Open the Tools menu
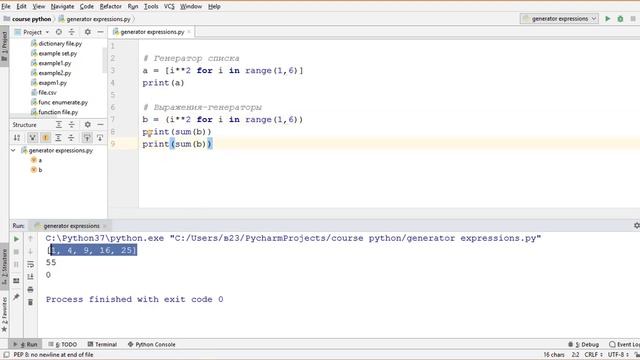The image size is (640, 360). click(x=151, y=7)
